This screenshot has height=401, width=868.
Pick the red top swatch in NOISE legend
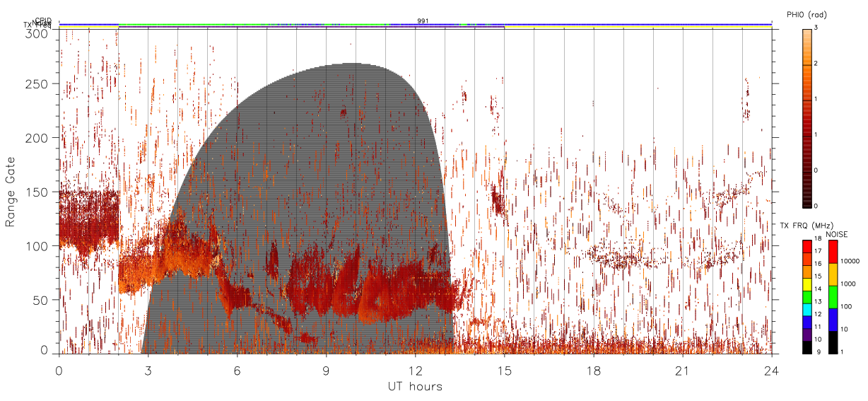833,252
